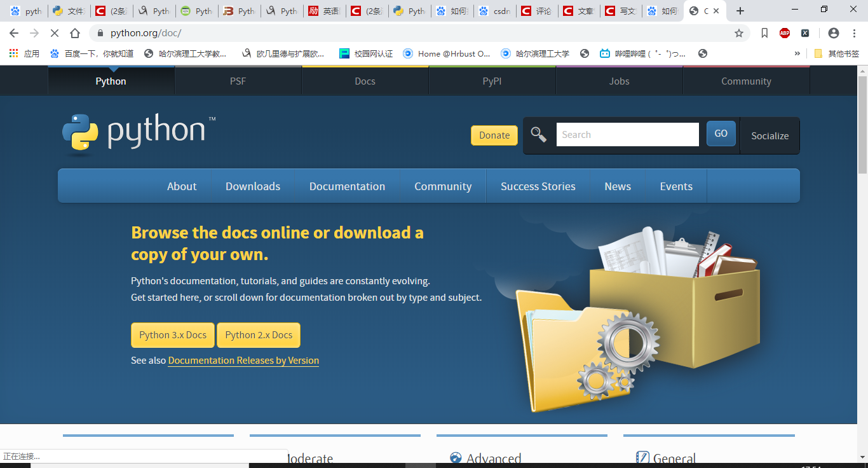868x468 pixels.
Task: Open the 哔哩哔哩 bookmark
Action: [642, 53]
